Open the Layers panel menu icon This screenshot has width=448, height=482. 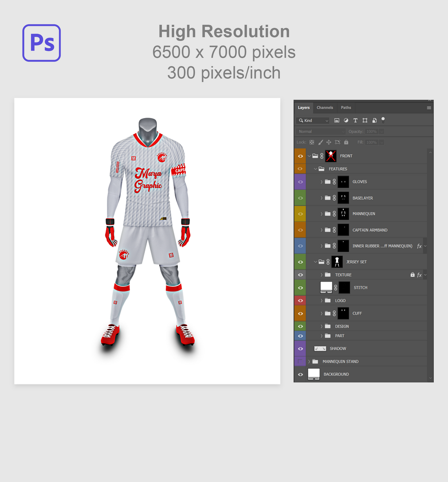coord(429,108)
